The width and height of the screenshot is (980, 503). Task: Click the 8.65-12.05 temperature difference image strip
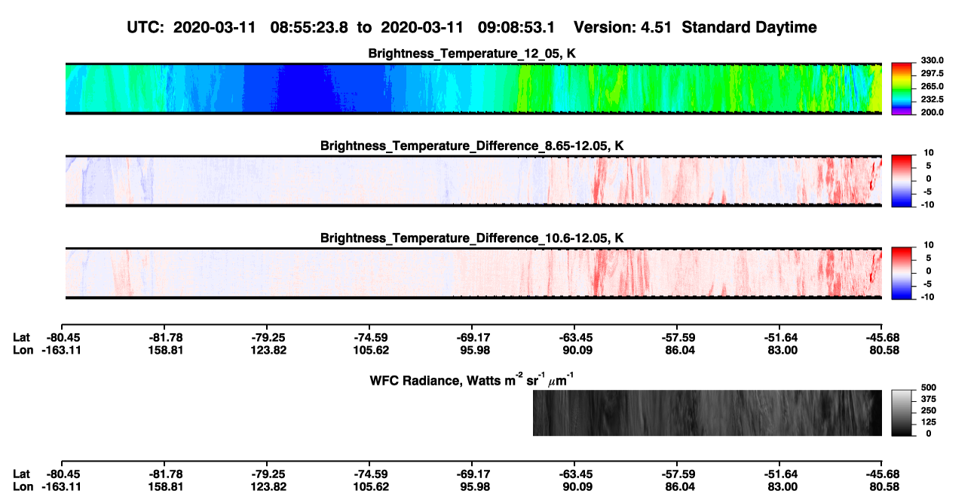click(x=473, y=181)
